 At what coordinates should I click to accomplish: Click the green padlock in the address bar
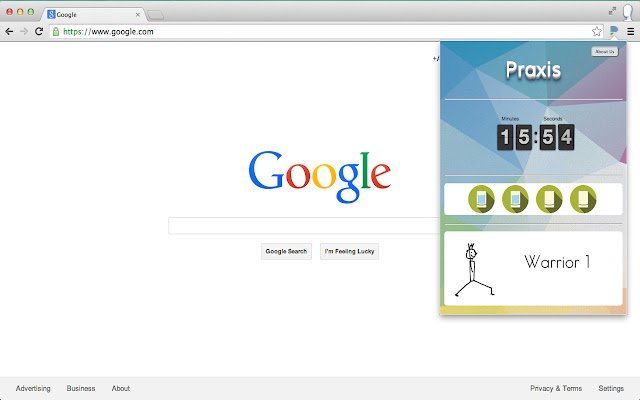coord(56,31)
